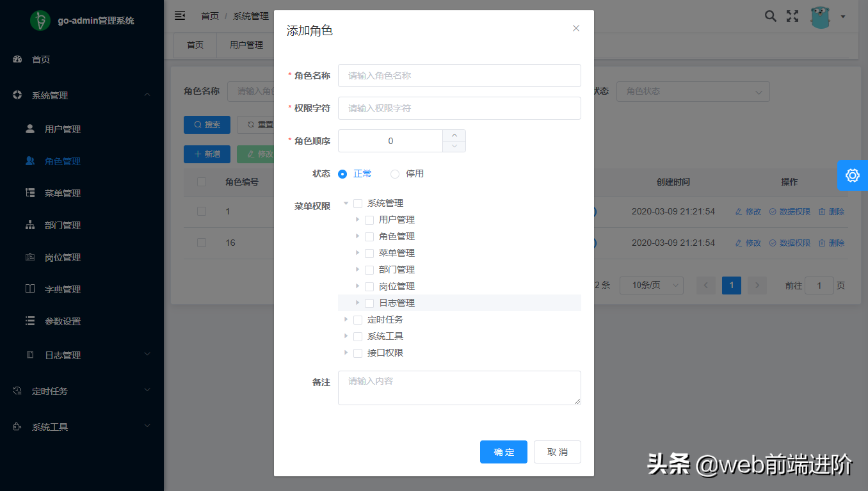Screen dimensions: 868x491
Task: Click the blue settings gear icon
Action: [x=852, y=175]
